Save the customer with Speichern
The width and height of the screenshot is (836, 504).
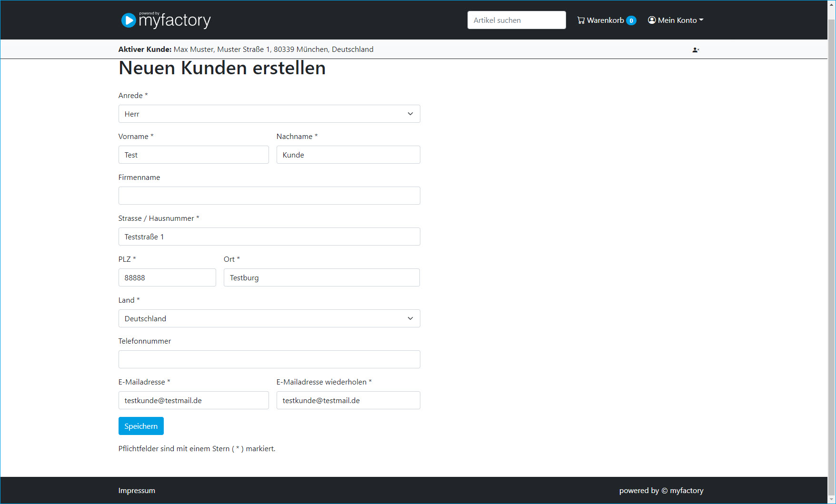coord(141,426)
